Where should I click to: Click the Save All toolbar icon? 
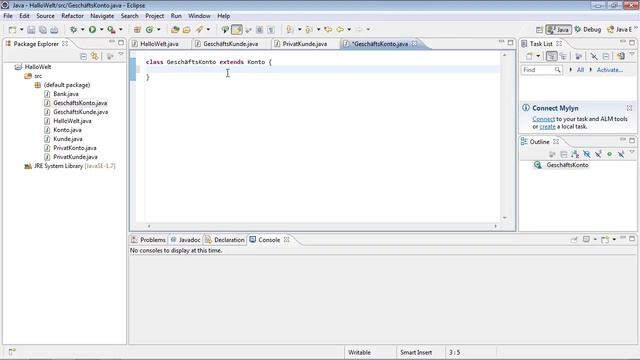pos(42,30)
